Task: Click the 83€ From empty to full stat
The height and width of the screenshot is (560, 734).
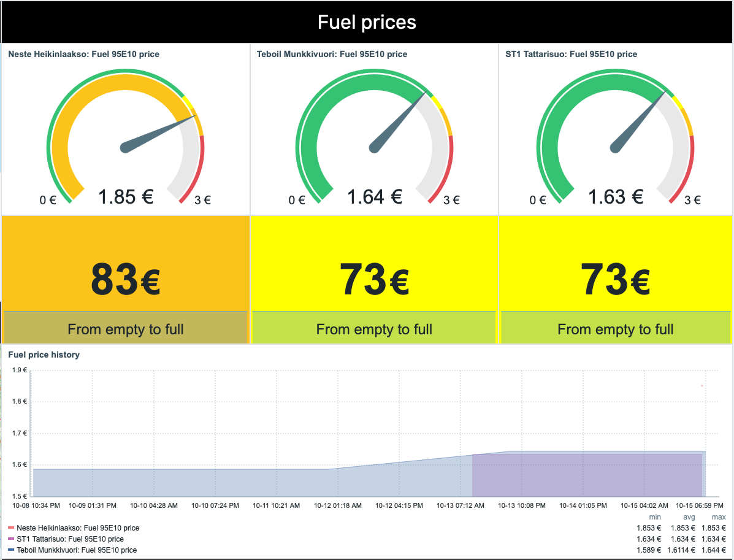Action: coord(124,278)
